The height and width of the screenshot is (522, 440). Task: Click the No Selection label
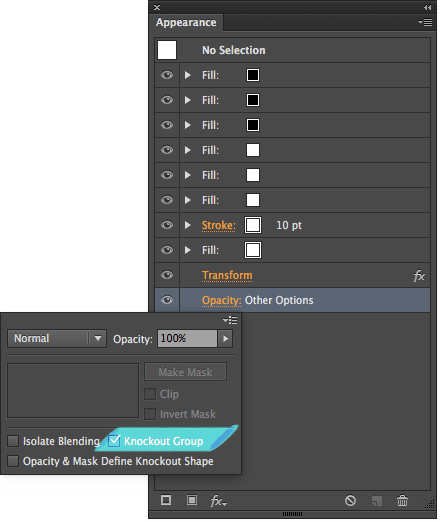234,50
